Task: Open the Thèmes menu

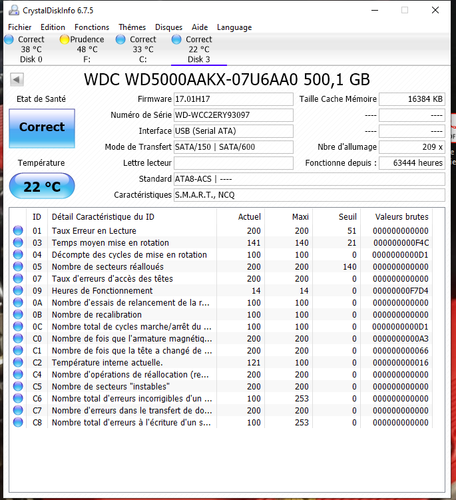Action: point(132,27)
